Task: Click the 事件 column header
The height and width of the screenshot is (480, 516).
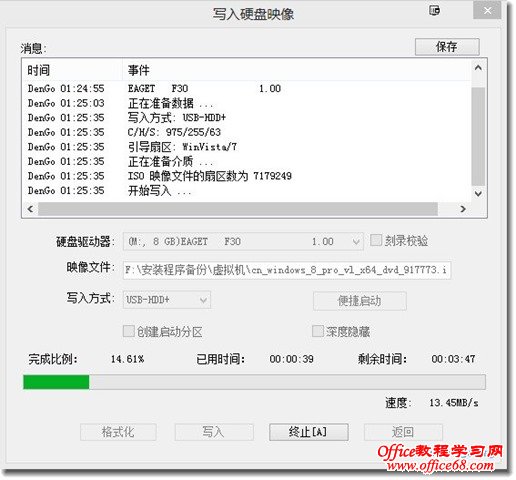Action: [x=297, y=70]
